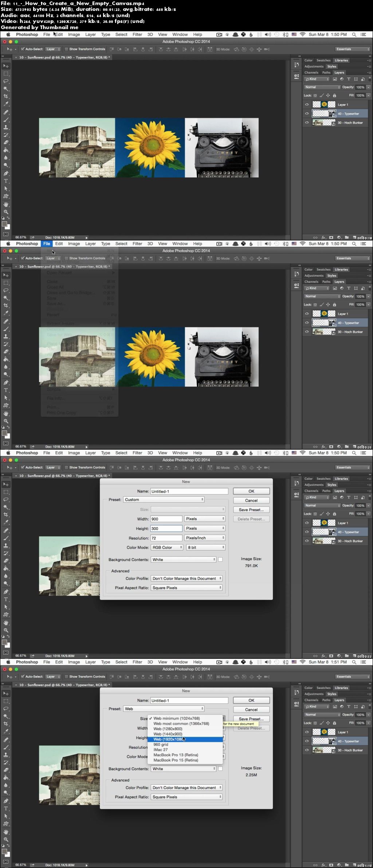Click background color swatch beside Background Contents, 00:00:53 frame
Viewport: 373px width, 868px height.
pos(220,560)
